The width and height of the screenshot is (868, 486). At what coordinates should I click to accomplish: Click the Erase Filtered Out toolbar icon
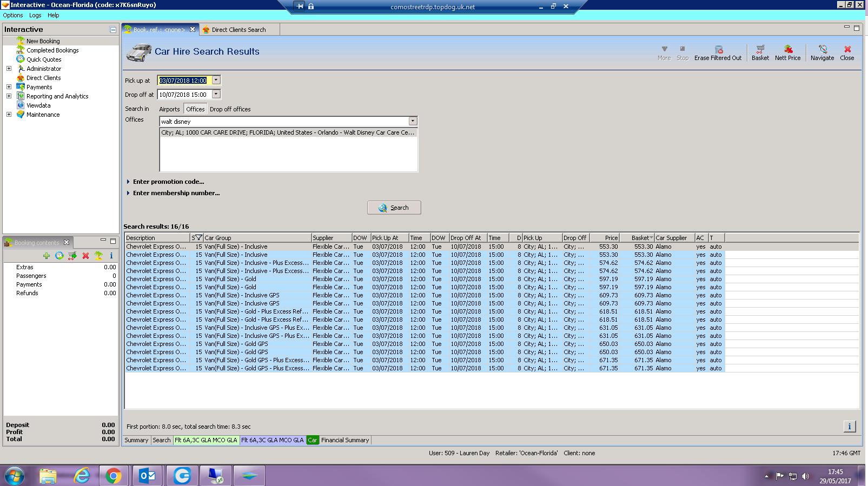coord(718,52)
